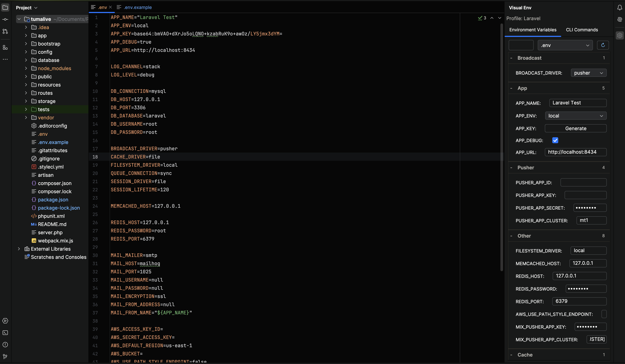Open the AI Assistant spiral icon

click(620, 19)
